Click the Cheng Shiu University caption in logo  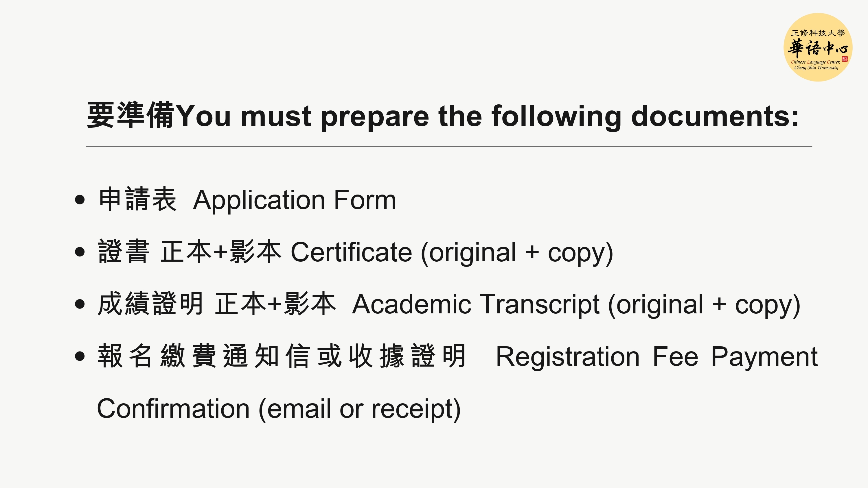tap(816, 68)
